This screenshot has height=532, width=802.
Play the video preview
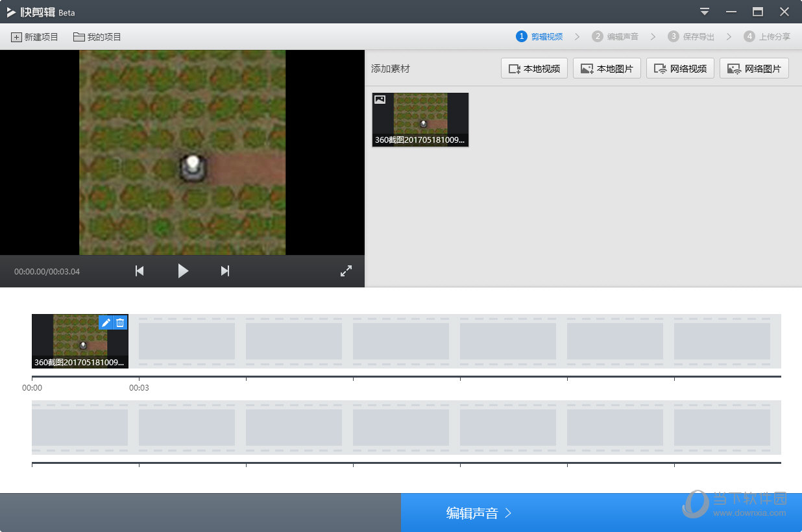click(x=183, y=271)
